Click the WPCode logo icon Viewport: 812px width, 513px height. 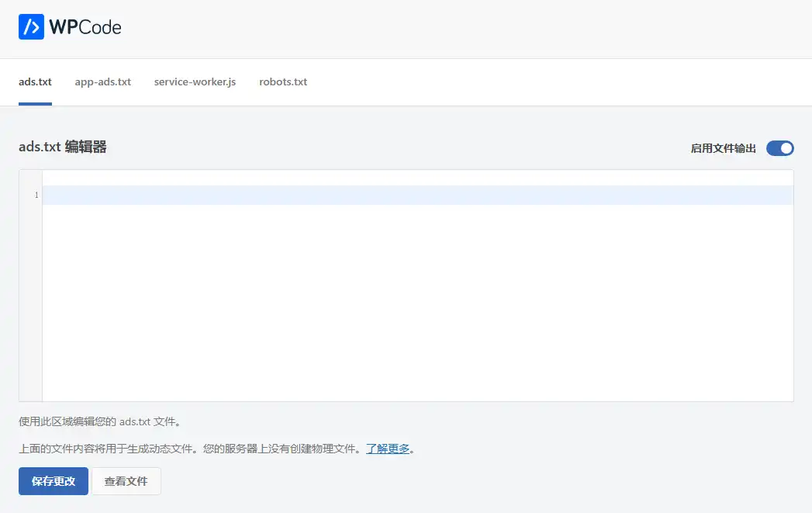click(x=31, y=26)
